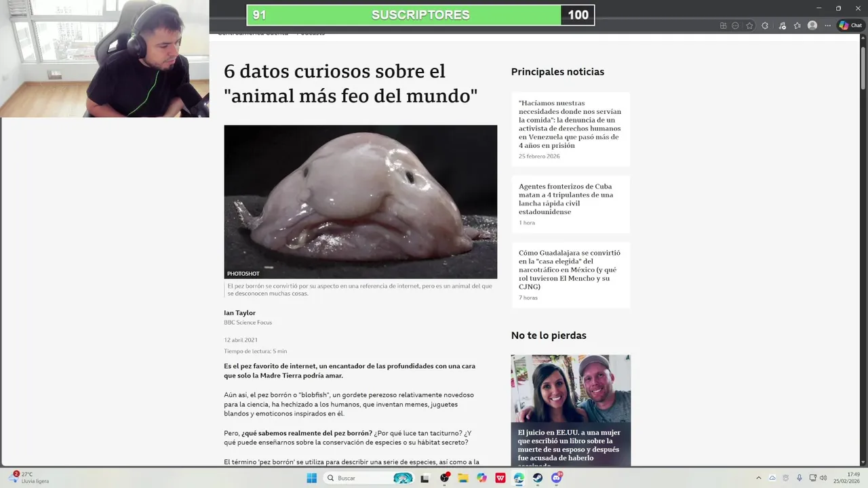Launch Copilot app from the taskbar
The width and height of the screenshot is (868, 488).
point(482,478)
